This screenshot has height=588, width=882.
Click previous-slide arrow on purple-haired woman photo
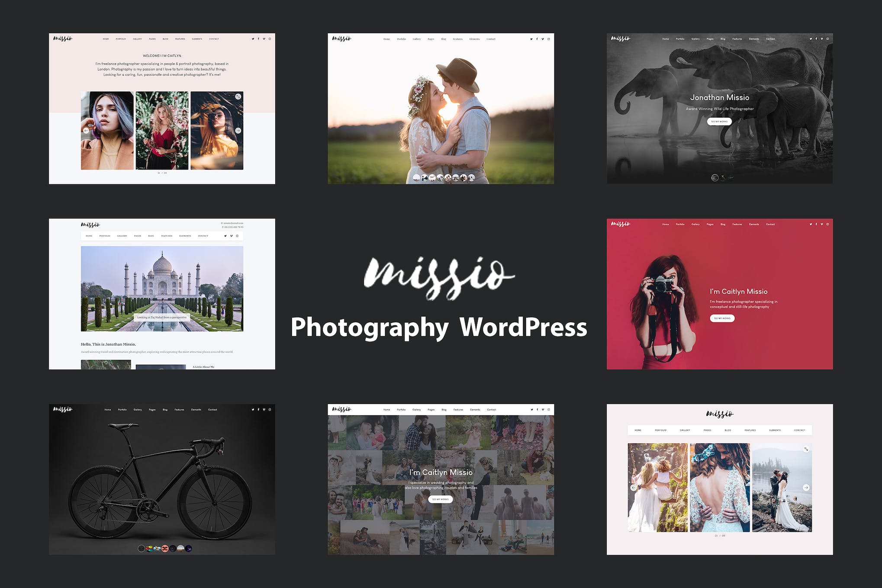tap(86, 131)
